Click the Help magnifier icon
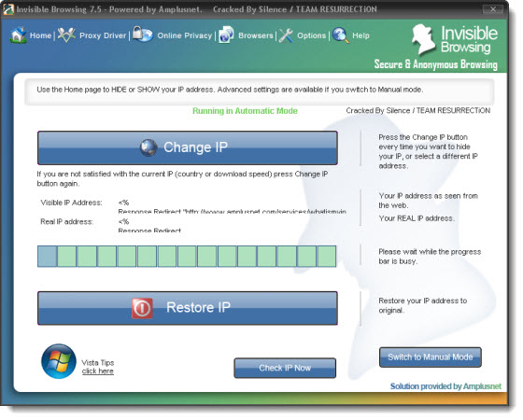Viewport: 523px width, 420px height. click(x=341, y=35)
